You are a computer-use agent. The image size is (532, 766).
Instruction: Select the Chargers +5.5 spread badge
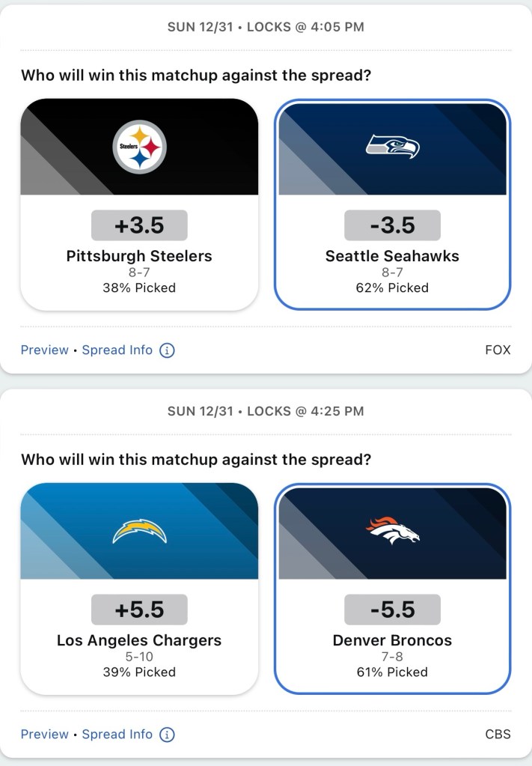tap(139, 610)
